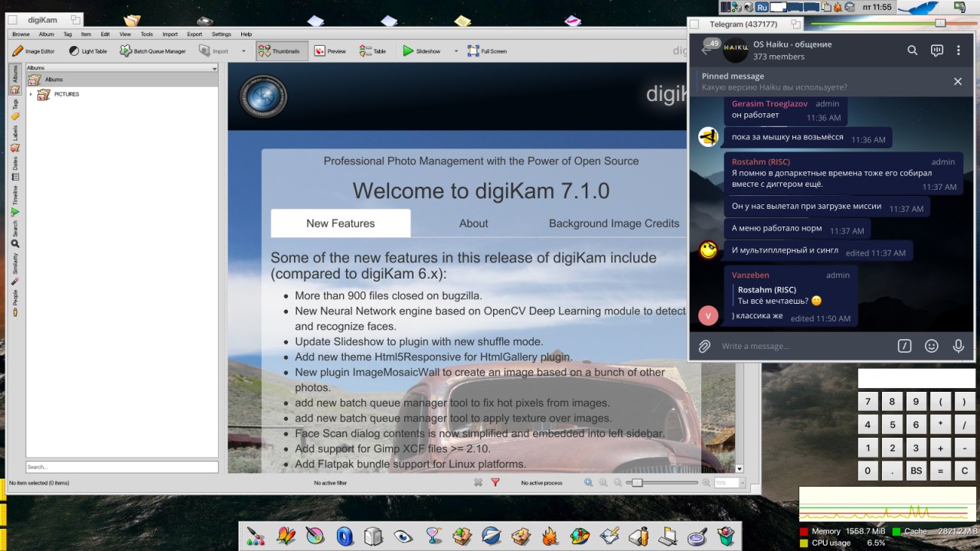
Task: Expand the PICTURES album tree node
Action: click(x=31, y=94)
